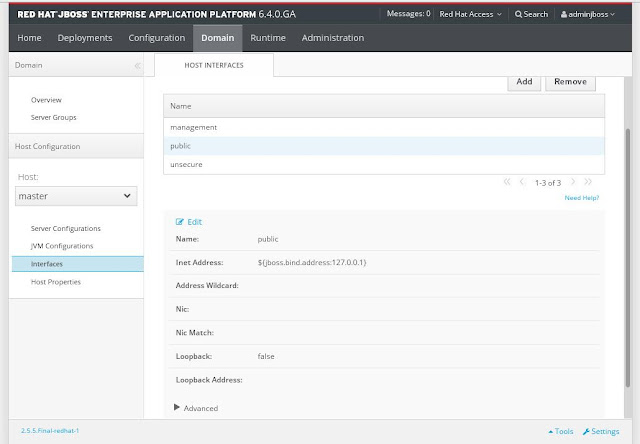Screen dimensions: 640x444
Task: Select the Host Interfaces tab
Action: [x=214, y=65]
